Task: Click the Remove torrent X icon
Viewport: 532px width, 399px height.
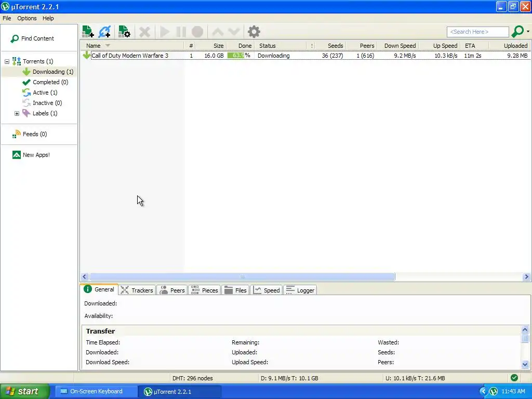Action: point(144,32)
